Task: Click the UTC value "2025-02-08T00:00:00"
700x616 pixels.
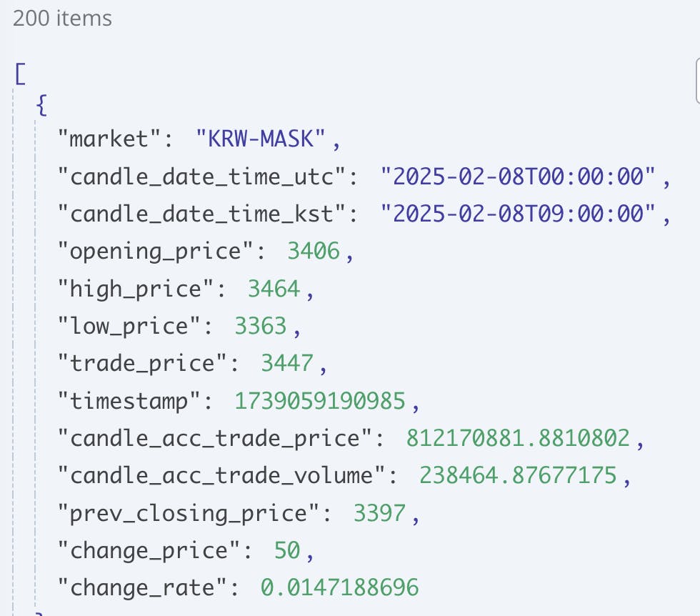Action: coord(519,176)
